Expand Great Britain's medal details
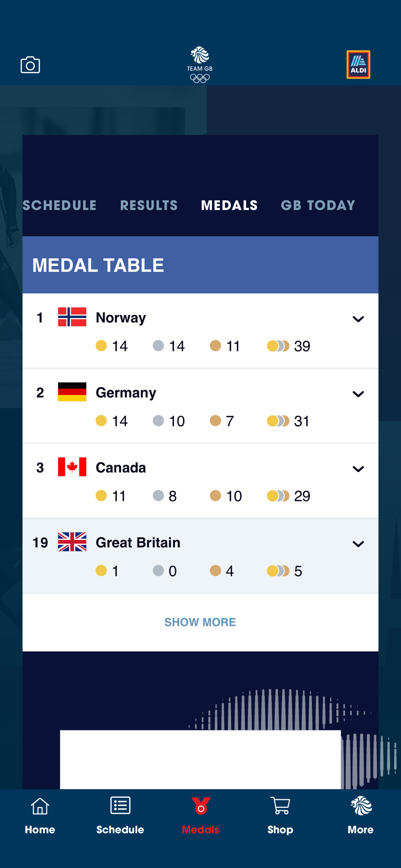This screenshot has width=401, height=868. (x=358, y=544)
